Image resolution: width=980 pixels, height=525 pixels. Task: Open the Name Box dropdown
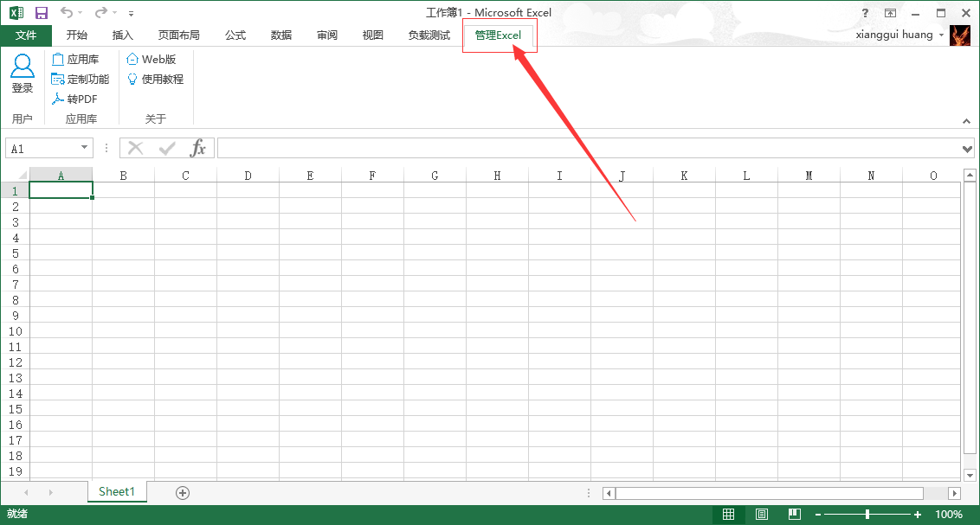tap(84, 148)
